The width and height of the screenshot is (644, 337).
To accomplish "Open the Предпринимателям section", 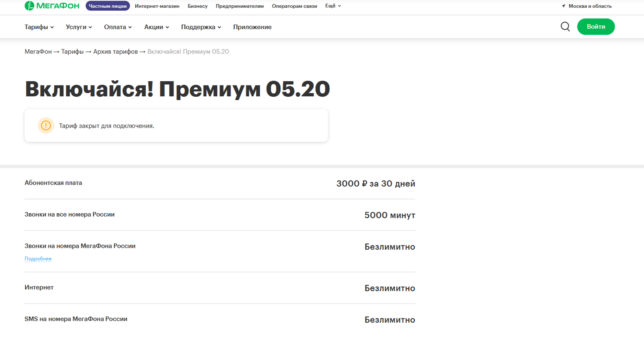I will click(x=240, y=6).
